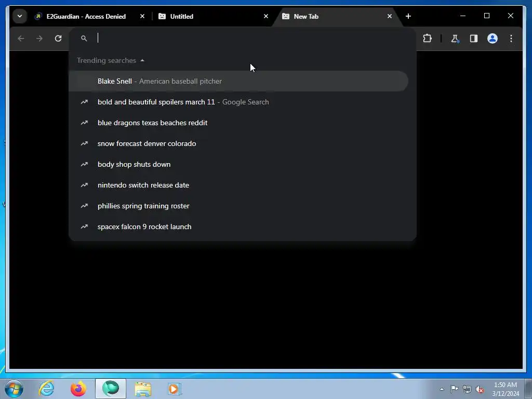Pick bold and beautiful spoilers march 11 suggestion

coord(238,102)
